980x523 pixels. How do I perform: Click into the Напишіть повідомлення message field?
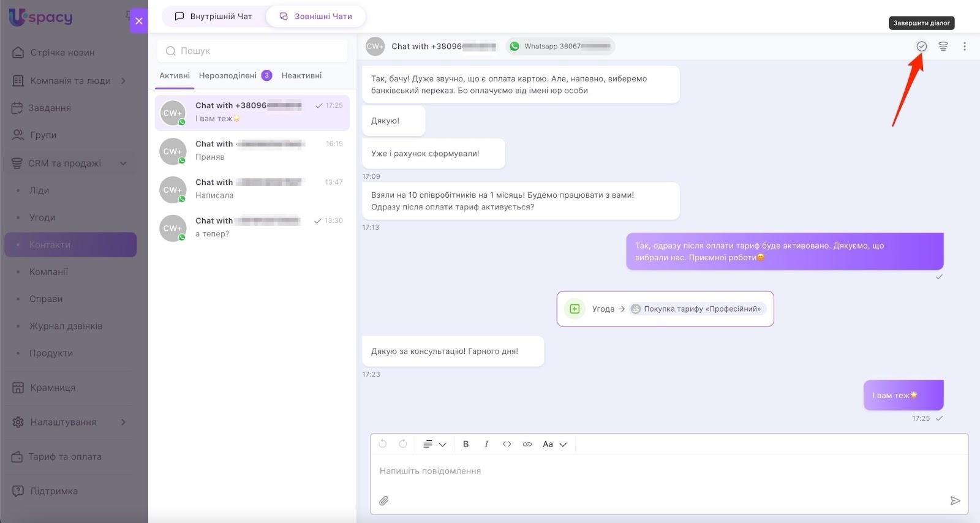point(669,471)
